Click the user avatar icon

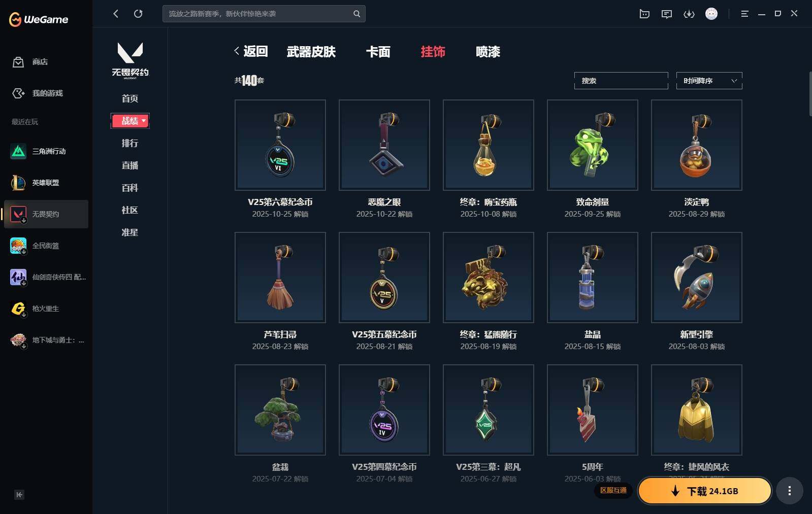[x=711, y=14]
